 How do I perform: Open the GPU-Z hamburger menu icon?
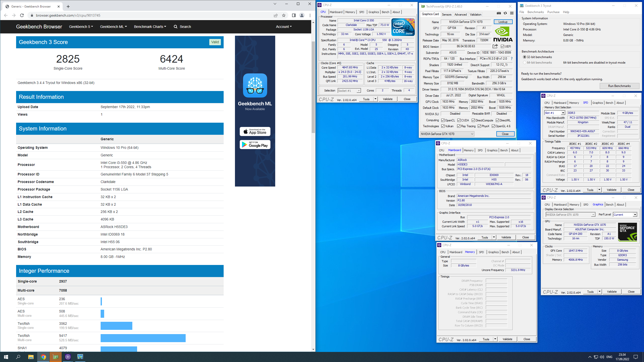coord(512,13)
